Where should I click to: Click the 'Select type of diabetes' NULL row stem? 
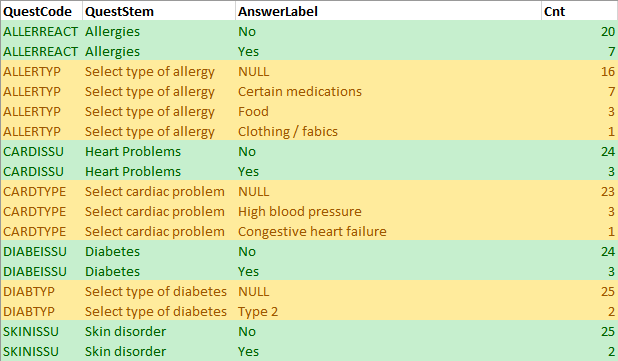tap(159, 291)
